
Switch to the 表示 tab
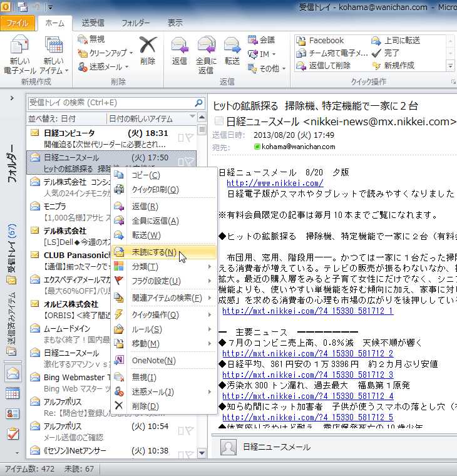coord(175,23)
